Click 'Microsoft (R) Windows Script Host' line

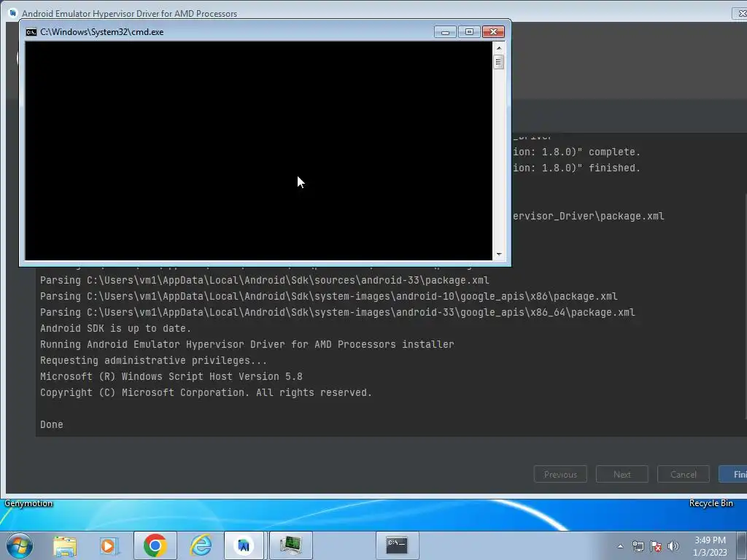pos(171,376)
